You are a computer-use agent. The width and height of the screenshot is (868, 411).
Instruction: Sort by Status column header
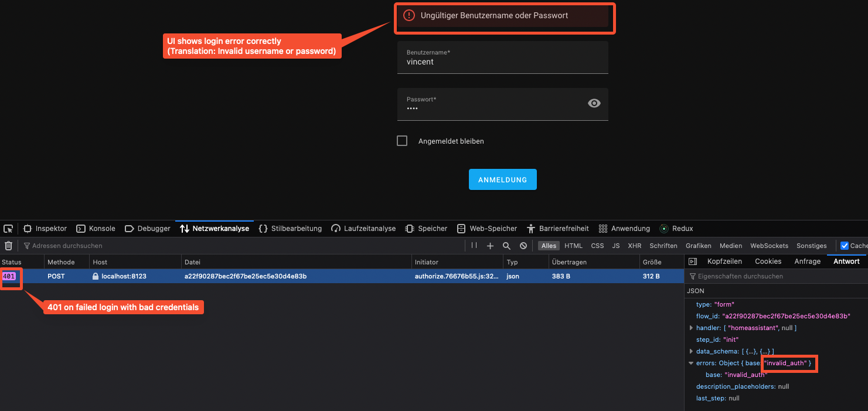(22, 262)
